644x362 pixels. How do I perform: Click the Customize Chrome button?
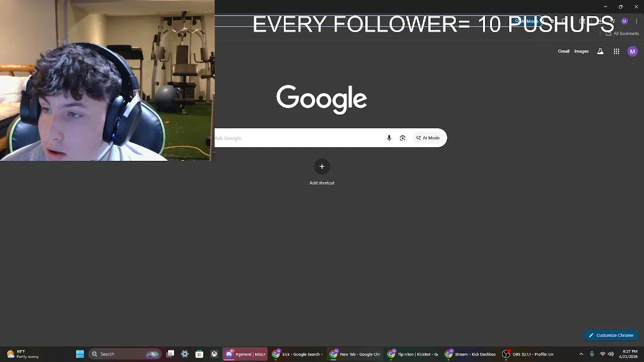[x=611, y=335]
